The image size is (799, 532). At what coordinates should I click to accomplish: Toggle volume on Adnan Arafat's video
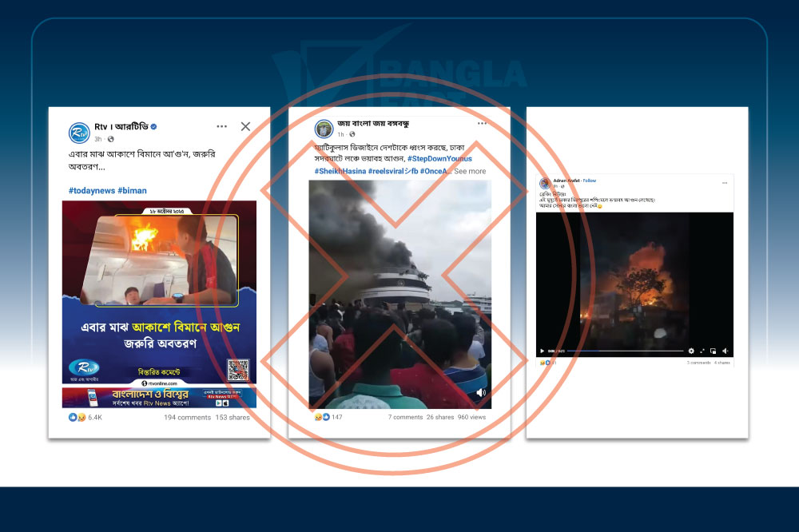point(725,351)
